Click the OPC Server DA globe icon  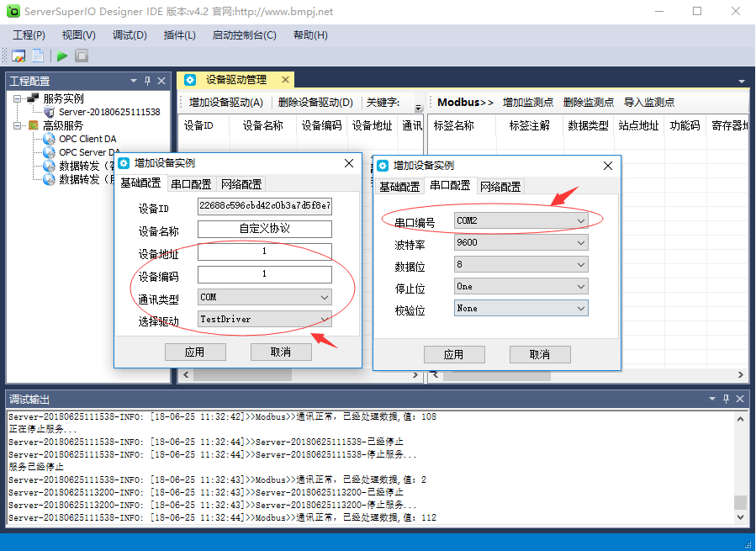49,152
